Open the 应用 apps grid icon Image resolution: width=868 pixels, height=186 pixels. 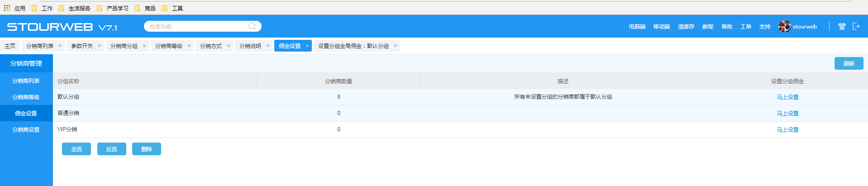[x=7, y=8]
